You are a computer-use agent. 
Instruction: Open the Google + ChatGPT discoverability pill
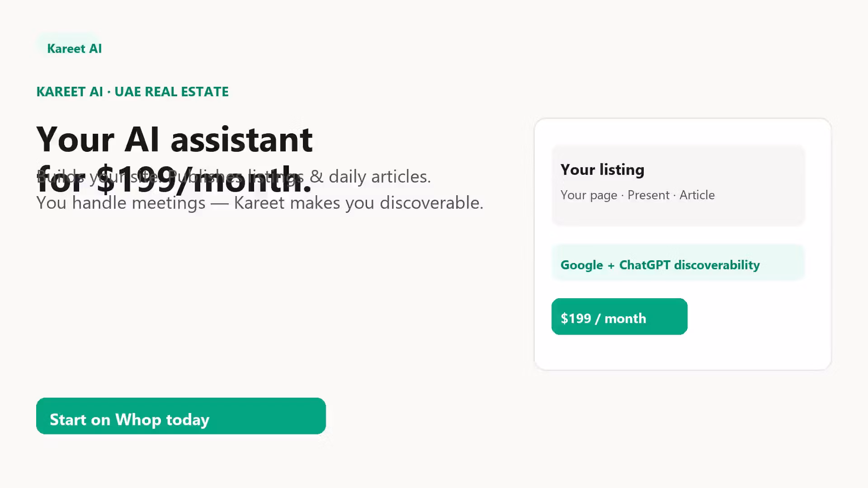tap(678, 263)
